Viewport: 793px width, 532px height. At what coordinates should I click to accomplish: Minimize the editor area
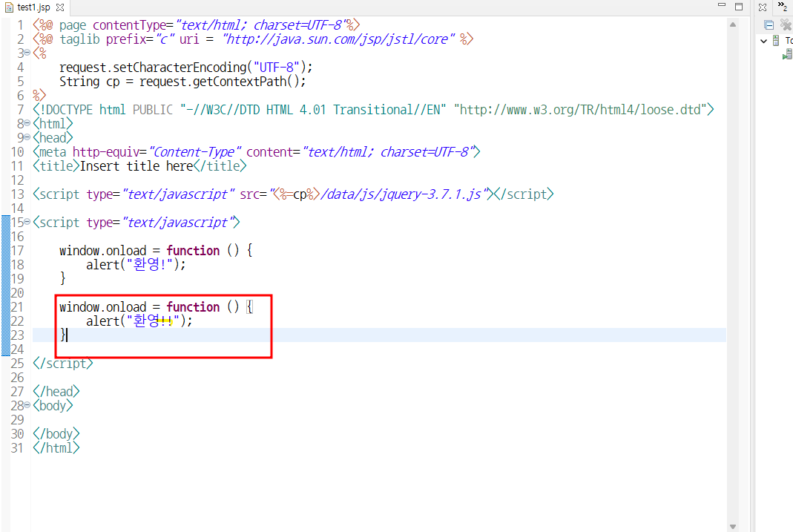tap(722, 5)
